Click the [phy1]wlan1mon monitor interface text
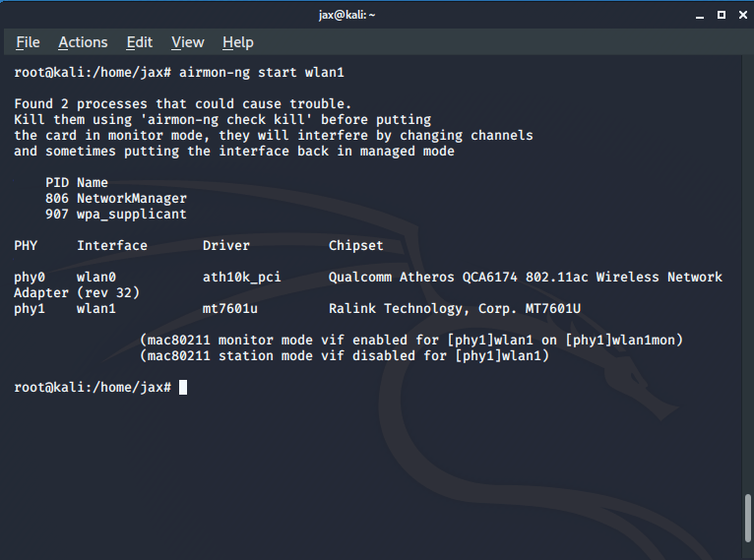 tap(623, 341)
